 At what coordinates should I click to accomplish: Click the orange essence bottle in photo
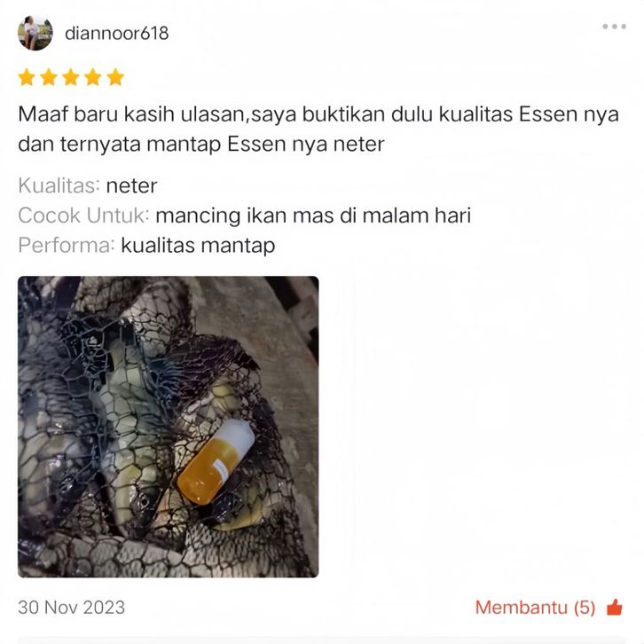coord(216,461)
